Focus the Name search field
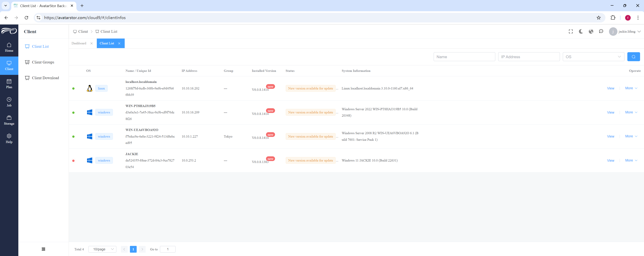 [x=464, y=57]
